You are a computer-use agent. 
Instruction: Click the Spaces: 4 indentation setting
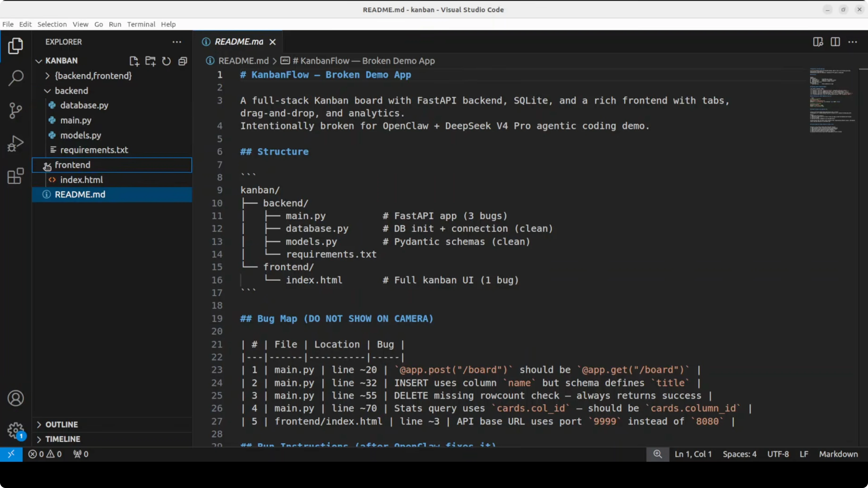tap(739, 454)
